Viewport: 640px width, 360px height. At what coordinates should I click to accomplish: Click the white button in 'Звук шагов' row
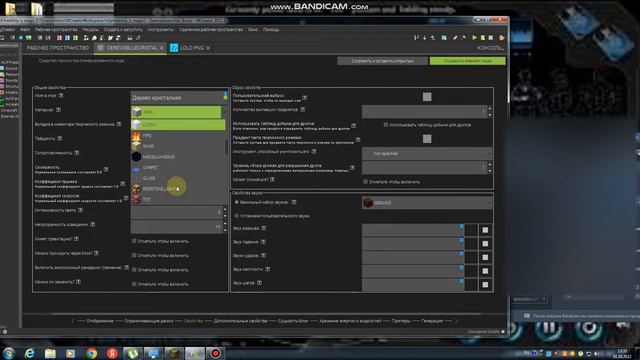tap(485, 285)
